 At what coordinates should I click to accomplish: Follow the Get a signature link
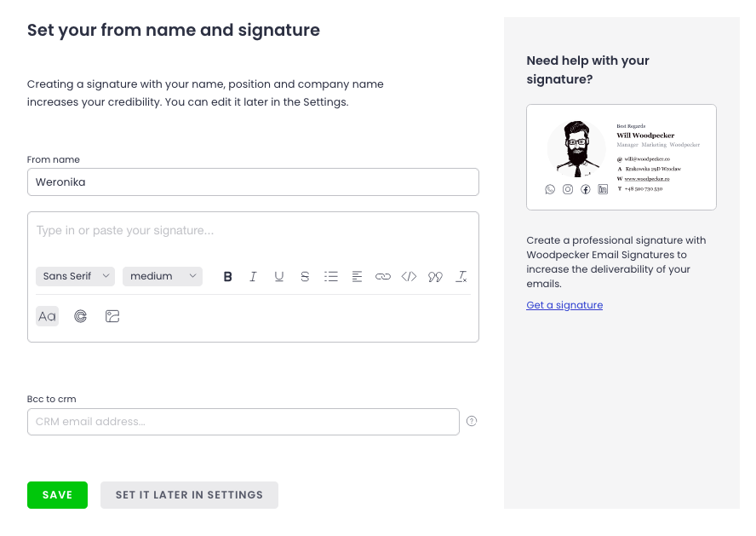pos(564,305)
